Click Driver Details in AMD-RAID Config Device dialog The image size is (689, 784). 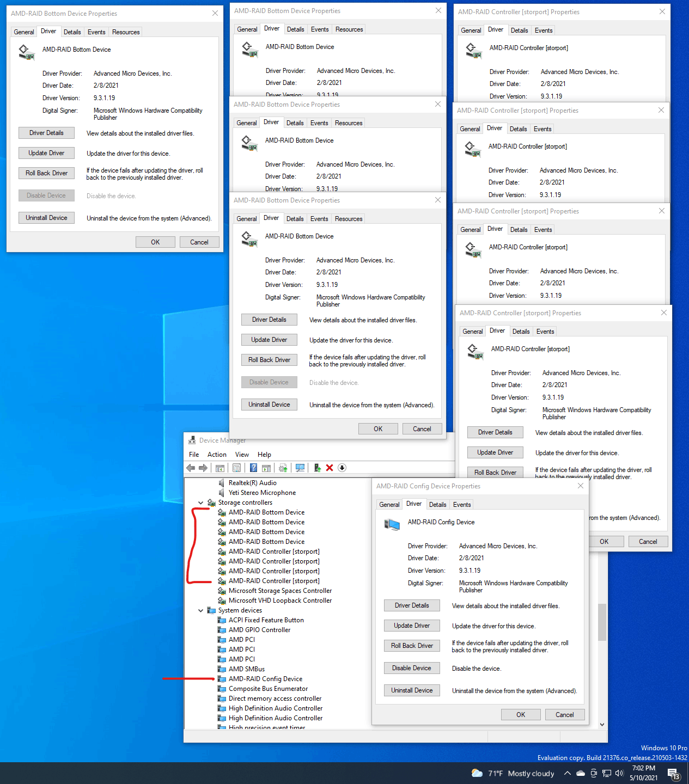[x=412, y=605]
